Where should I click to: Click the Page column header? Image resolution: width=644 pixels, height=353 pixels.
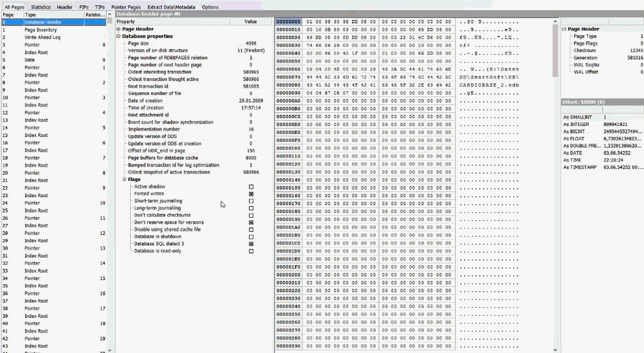click(12, 15)
